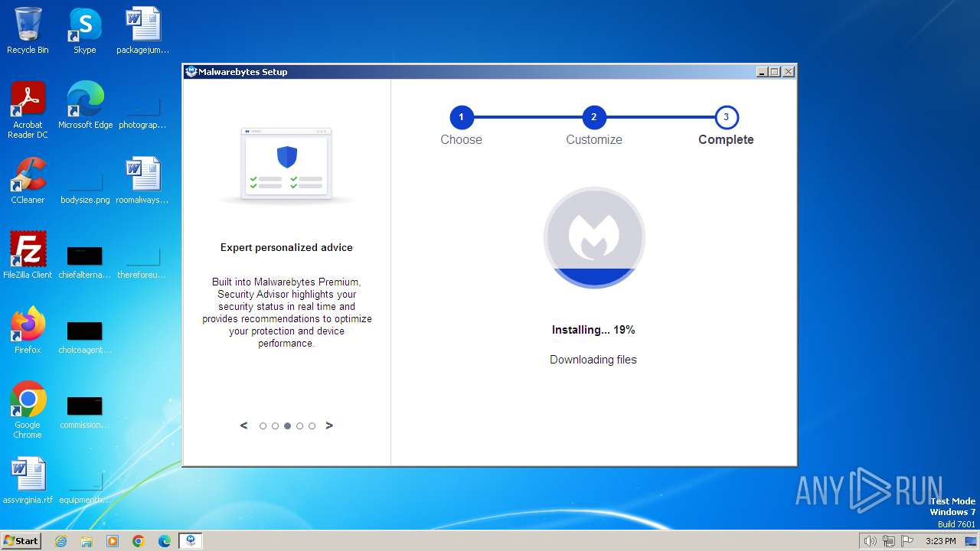Viewport: 980px width, 551px height.
Task: Open media player taskbar icon
Action: click(x=113, y=541)
